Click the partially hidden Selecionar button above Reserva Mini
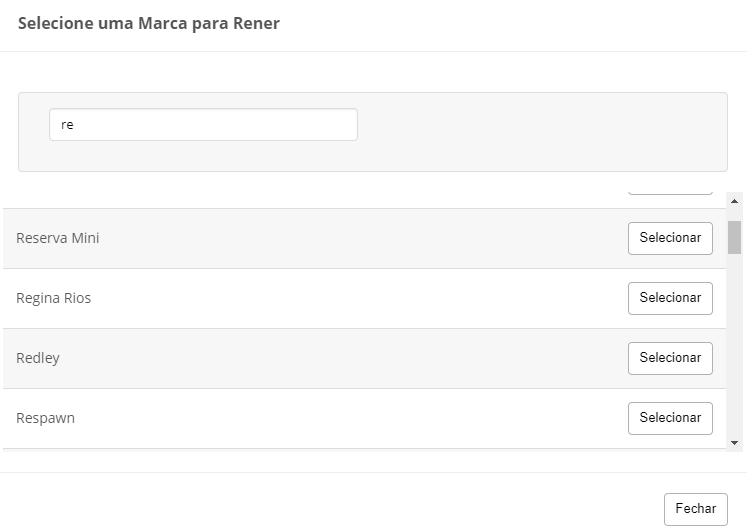The height and width of the screenshot is (528, 747). coord(670,190)
